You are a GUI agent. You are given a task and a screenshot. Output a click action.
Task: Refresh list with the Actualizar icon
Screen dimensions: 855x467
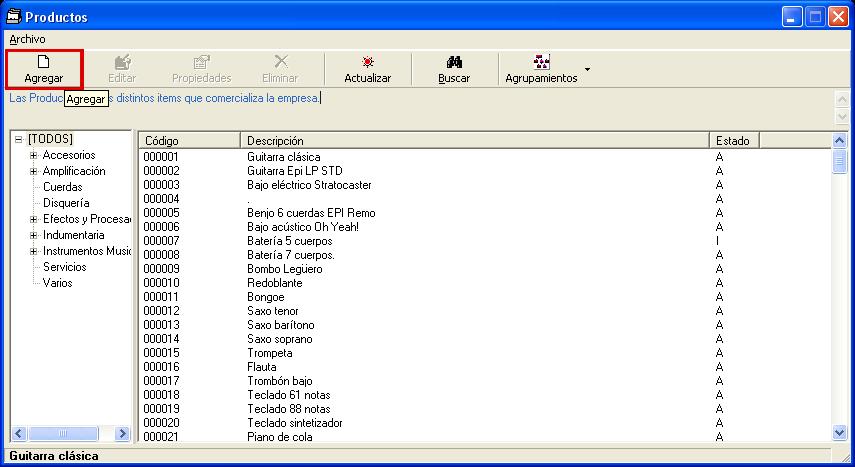point(367,62)
